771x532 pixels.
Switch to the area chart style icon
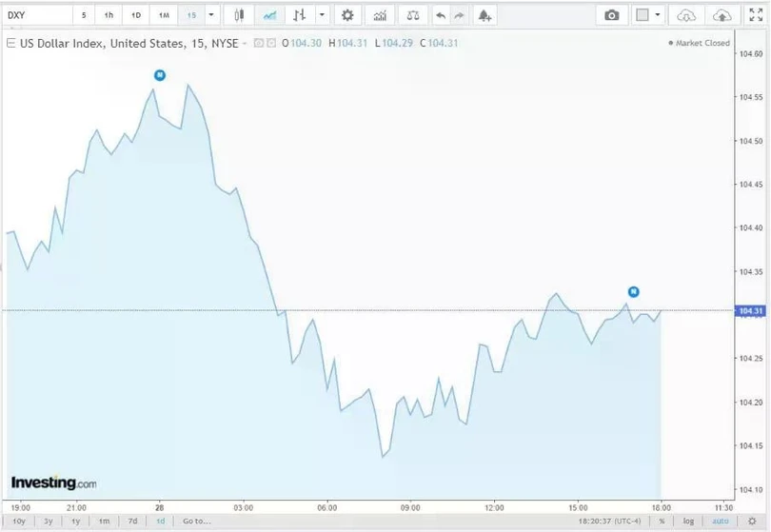tap(269, 15)
